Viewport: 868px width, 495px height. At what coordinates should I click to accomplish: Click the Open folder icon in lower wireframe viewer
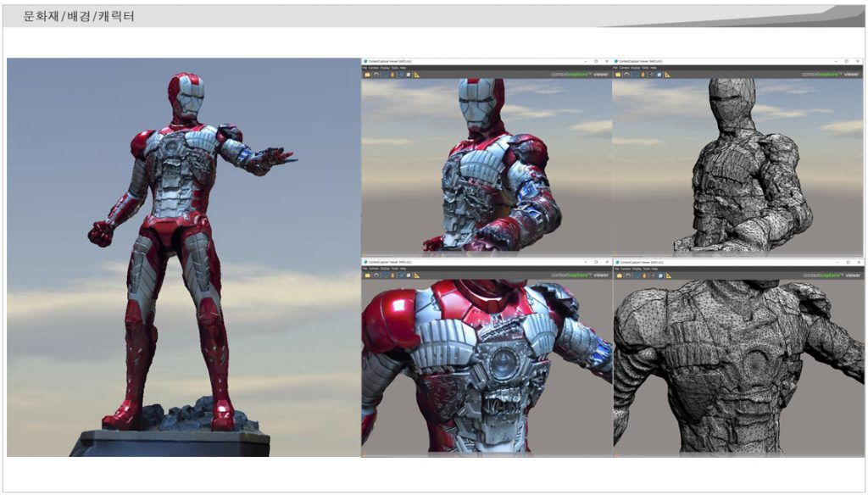tap(620, 275)
